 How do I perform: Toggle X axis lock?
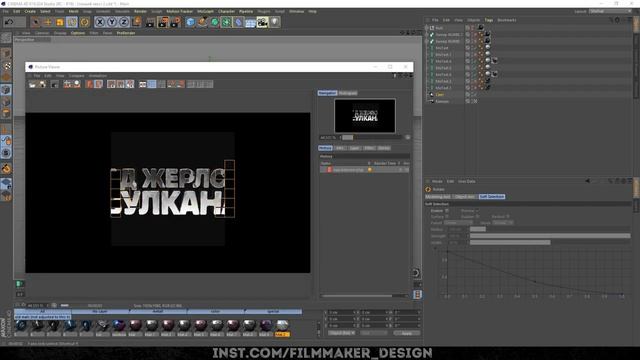100,22
